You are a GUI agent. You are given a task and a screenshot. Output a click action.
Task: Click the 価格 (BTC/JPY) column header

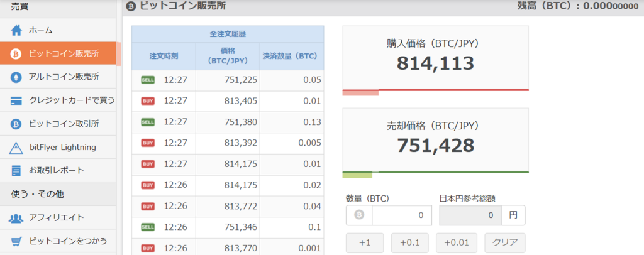pyautogui.click(x=228, y=57)
